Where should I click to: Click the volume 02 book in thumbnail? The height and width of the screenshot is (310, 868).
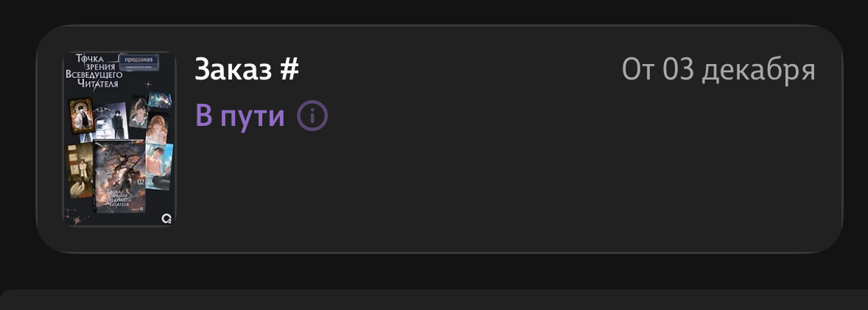120,173
